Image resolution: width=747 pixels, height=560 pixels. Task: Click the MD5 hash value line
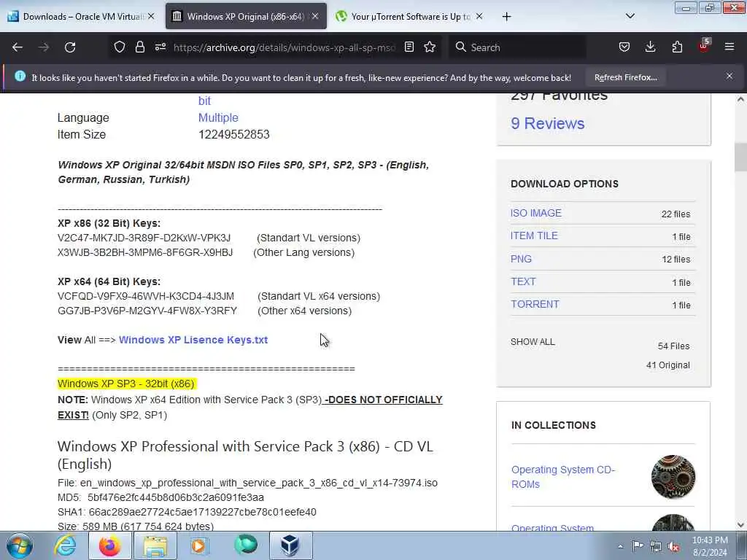tap(160, 497)
